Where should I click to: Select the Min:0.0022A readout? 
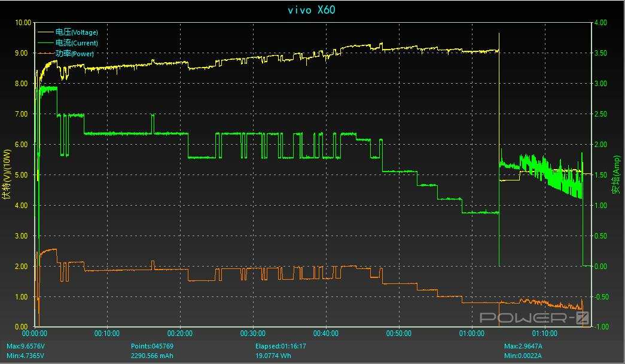[x=523, y=356]
